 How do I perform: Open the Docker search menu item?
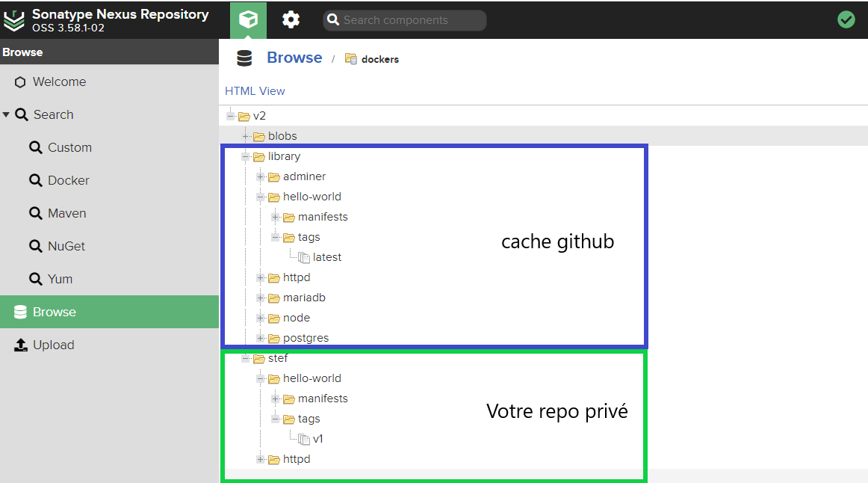(68, 180)
